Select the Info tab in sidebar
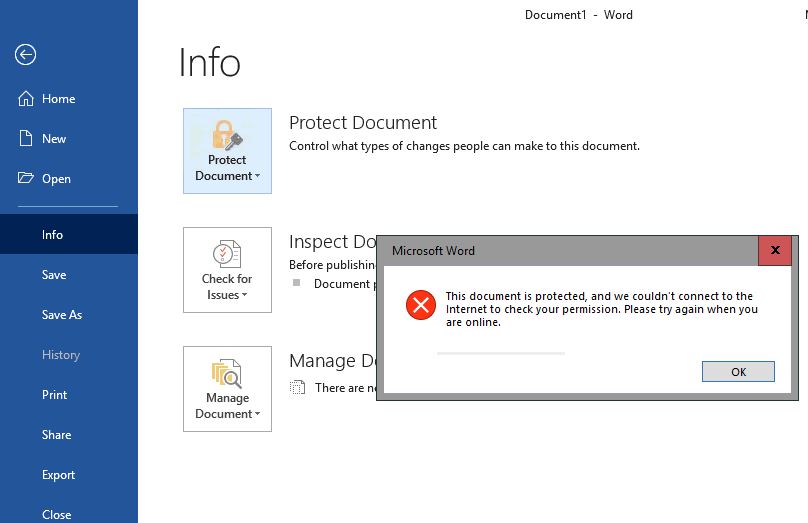This screenshot has height=523, width=808. 69,234
